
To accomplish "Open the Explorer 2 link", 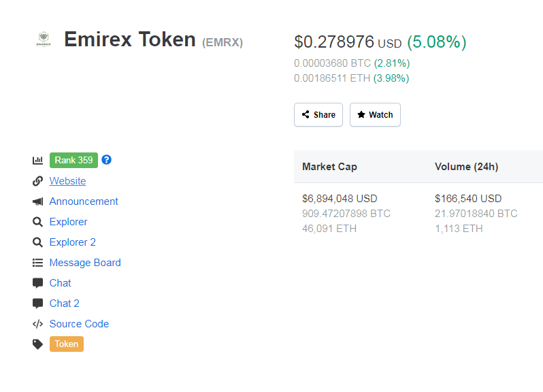I will 72,242.
